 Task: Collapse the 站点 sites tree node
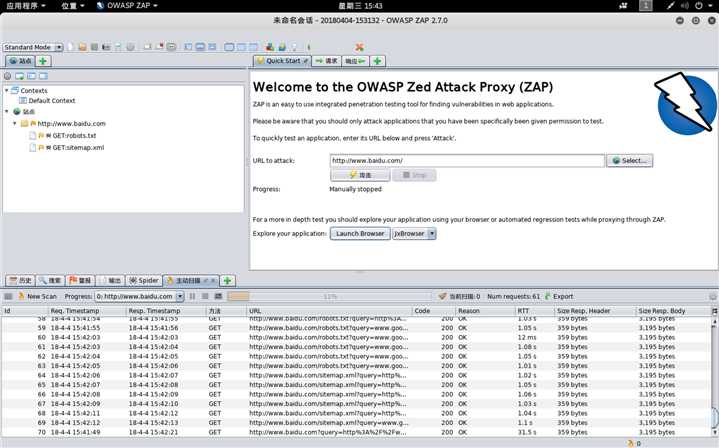click(6, 111)
